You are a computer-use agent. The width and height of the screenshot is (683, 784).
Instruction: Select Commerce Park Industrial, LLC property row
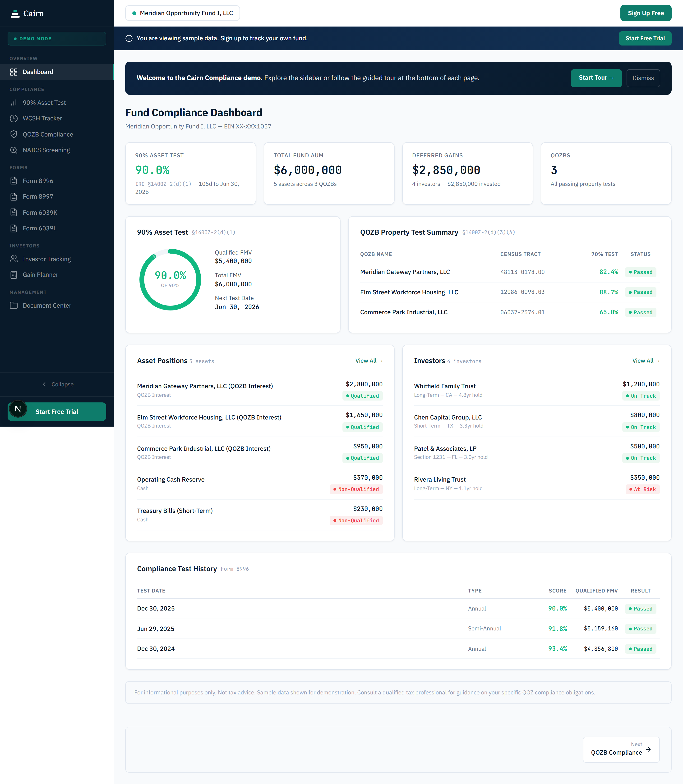pyautogui.click(x=510, y=312)
